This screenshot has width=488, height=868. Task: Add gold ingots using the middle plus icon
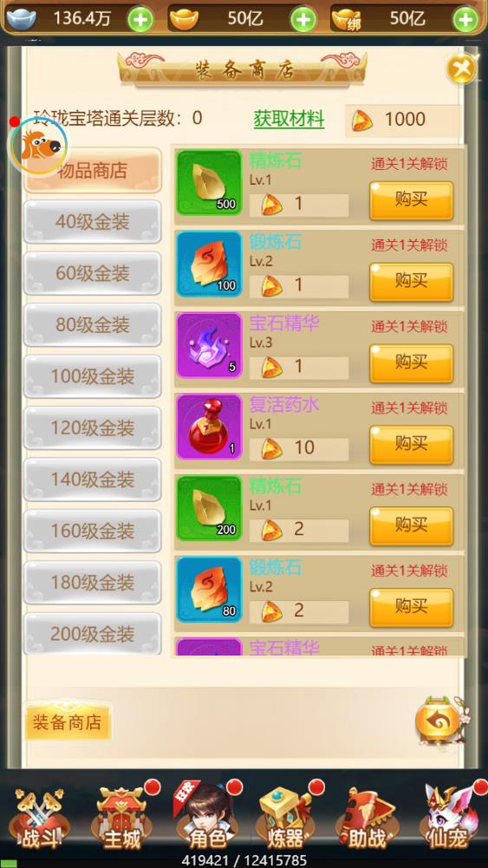click(303, 20)
